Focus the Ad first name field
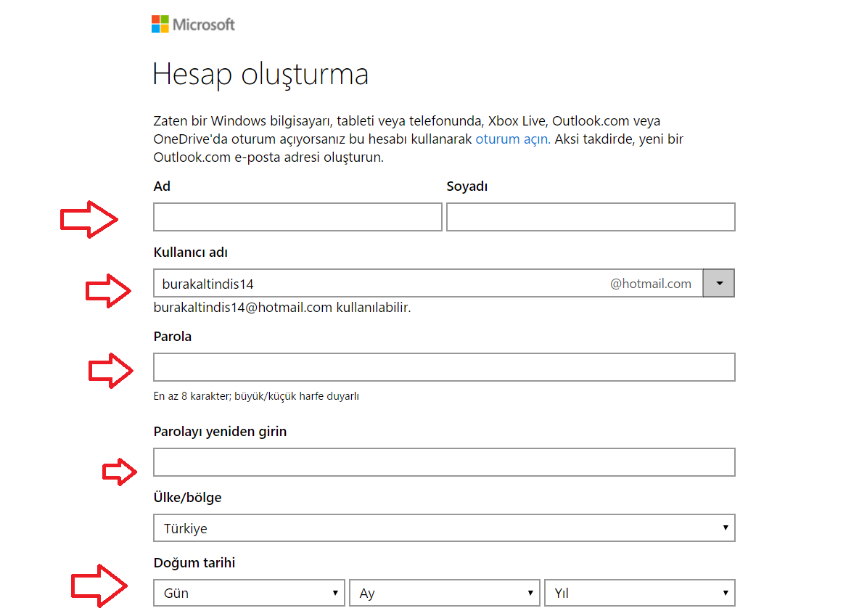 297,217
